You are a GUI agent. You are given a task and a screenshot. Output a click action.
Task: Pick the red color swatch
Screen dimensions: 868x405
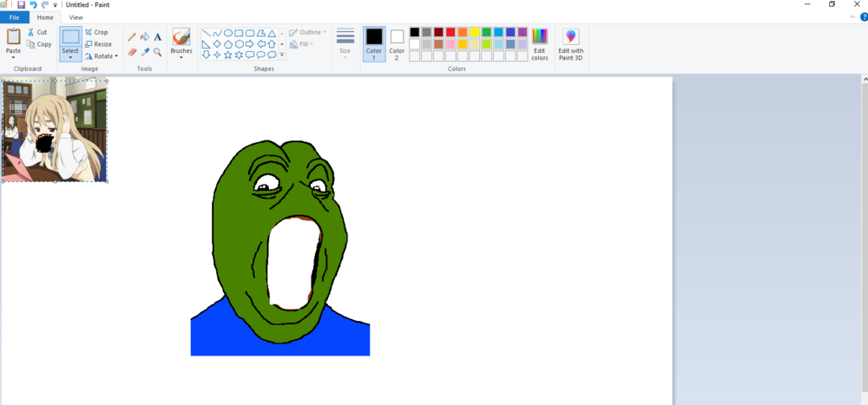point(450,32)
